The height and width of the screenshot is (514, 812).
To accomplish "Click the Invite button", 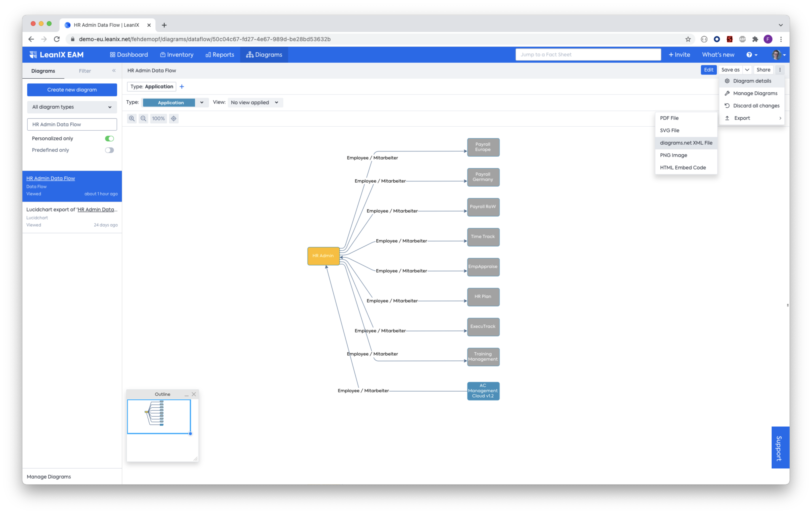I will (x=679, y=55).
